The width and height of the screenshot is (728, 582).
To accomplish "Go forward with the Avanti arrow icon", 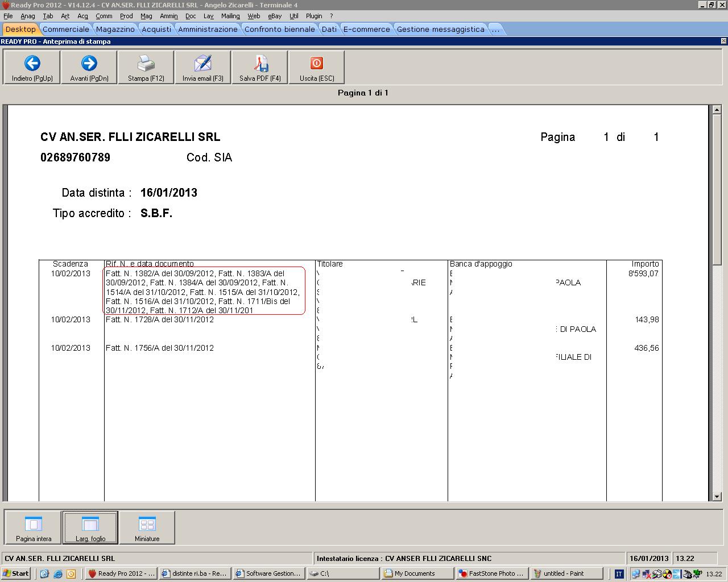I will [x=89, y=63].
